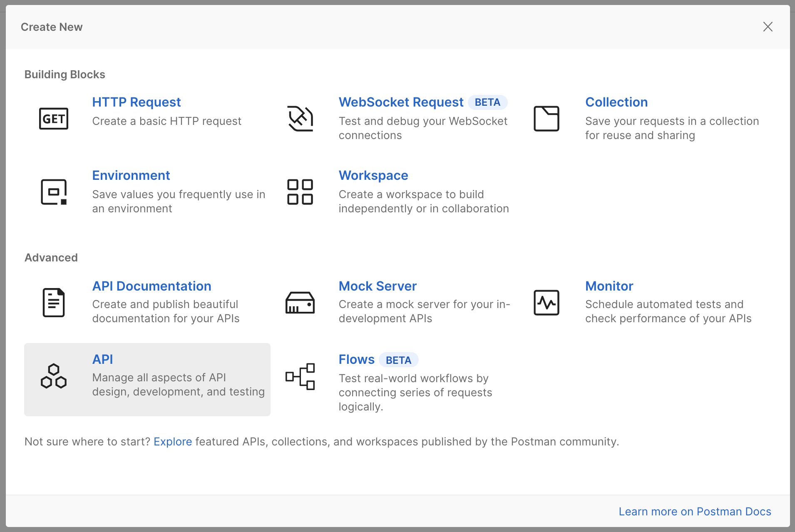Image resolution: width=795 pixels, height=532 pixels.
Task: Click 'Schedule automated tests' description
Action: [668, 311]
